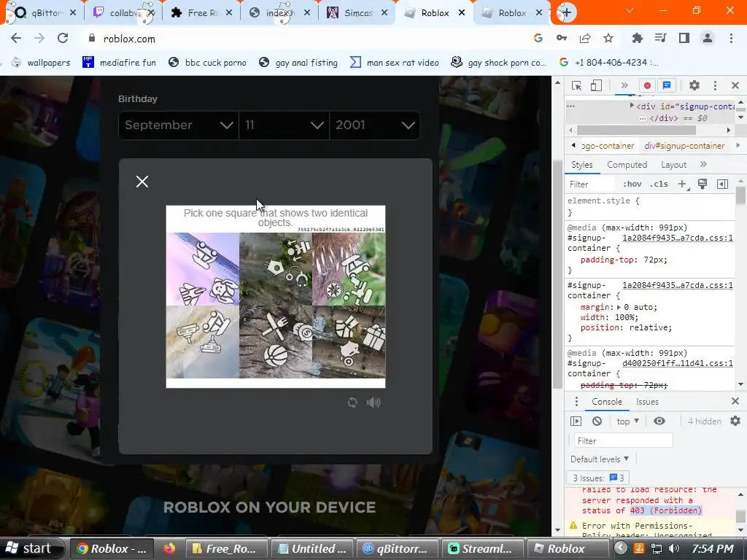Switch to the Issues drawer tab
This screenshot has width=747, height=560.
click(x=647, y=402)
